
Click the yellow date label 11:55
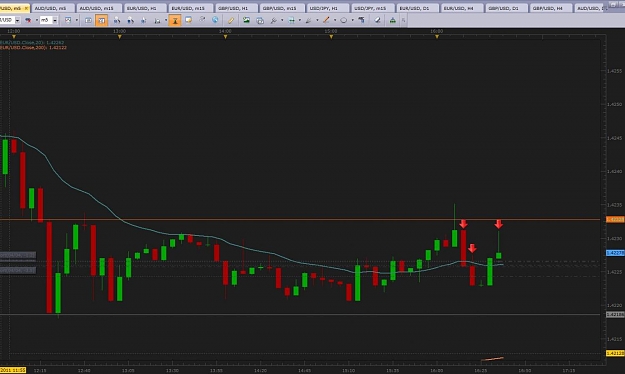pos(13,370)
